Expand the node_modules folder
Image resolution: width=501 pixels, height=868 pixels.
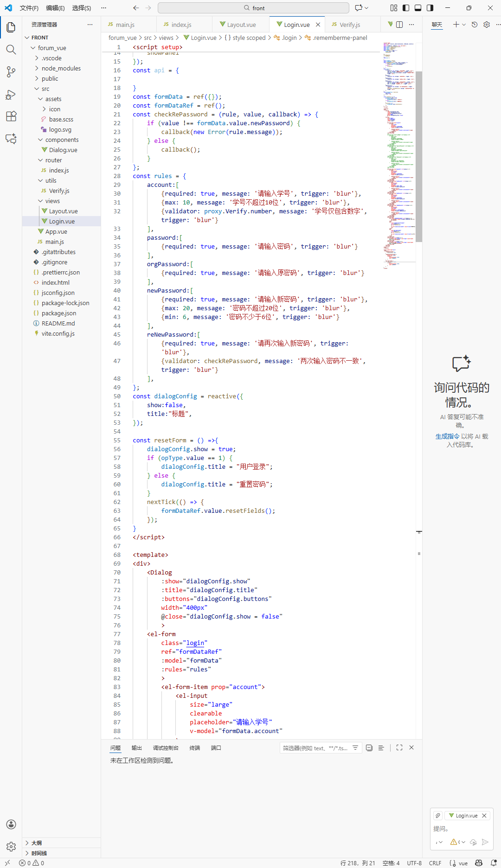(x=37, y=68)
